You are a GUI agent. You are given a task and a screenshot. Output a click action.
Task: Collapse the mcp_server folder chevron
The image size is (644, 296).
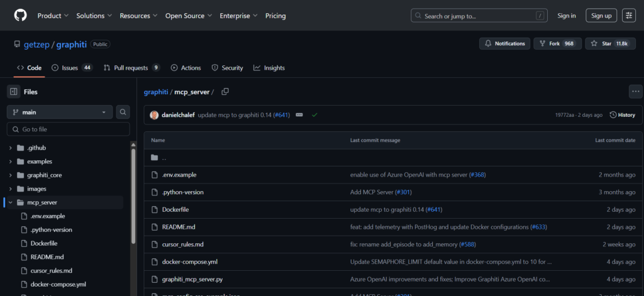click(10, 202)
